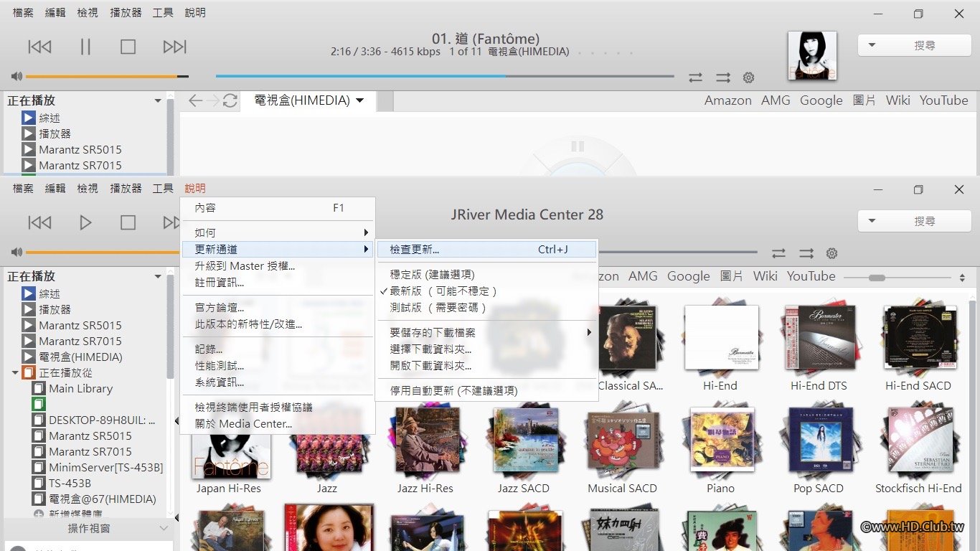This screenshot has width=980, height=551.
Task: Click Google link in Media Center 28 window
Action: pos(688,276)
